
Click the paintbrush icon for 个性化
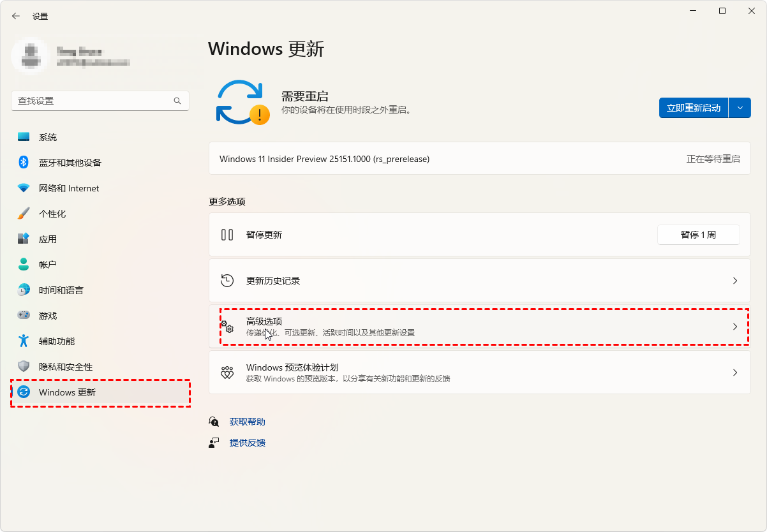point(24,214)
